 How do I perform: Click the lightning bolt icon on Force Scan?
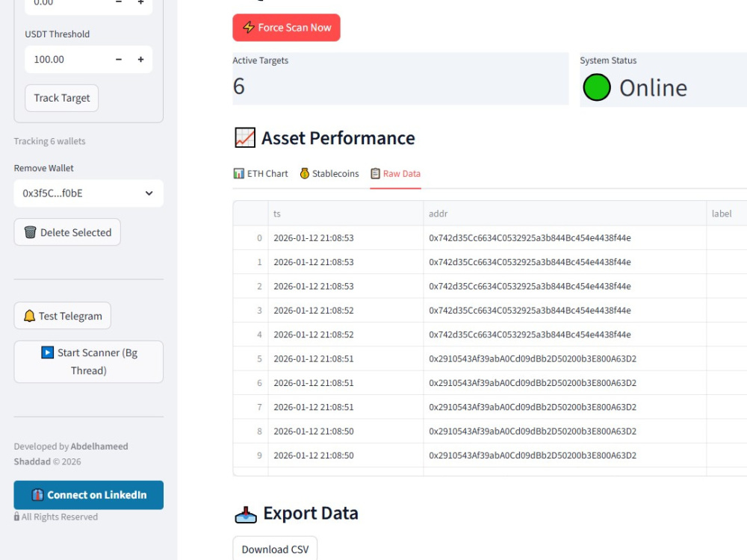248,27
